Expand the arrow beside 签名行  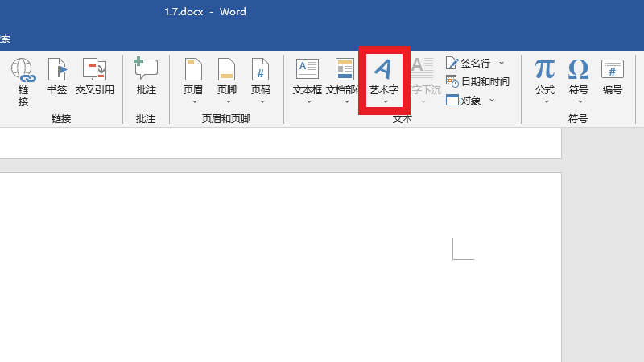click(x=502, y=63)
